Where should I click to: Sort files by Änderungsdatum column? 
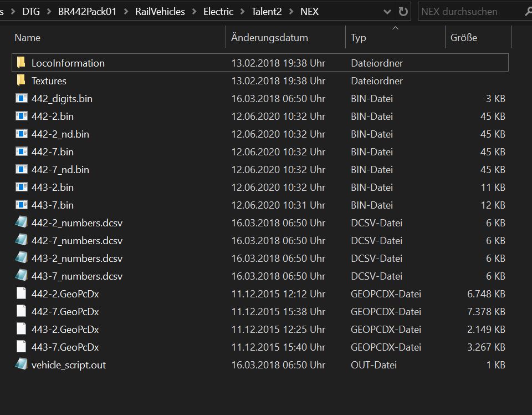coord(269,38)
